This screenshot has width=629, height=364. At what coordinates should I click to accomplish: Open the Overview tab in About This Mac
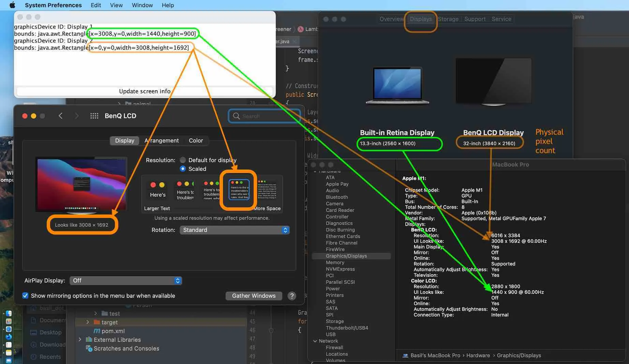pyautogui.click(x=391, y=19)
